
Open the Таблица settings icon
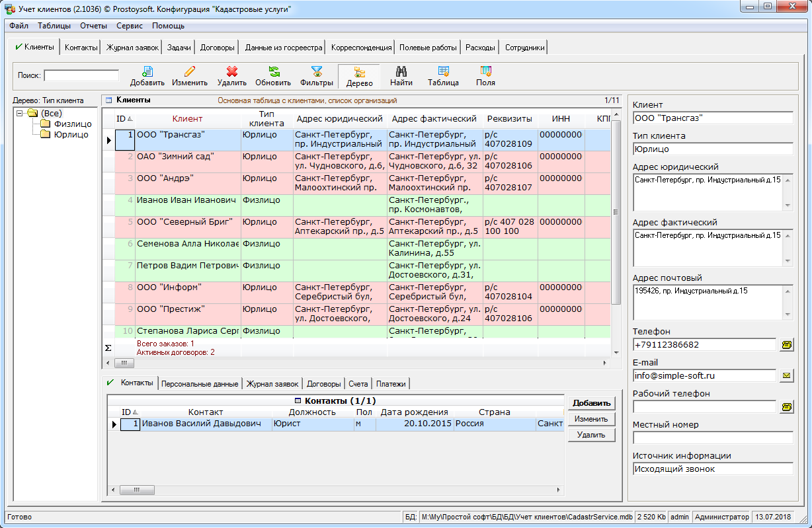tap(443, 72)
